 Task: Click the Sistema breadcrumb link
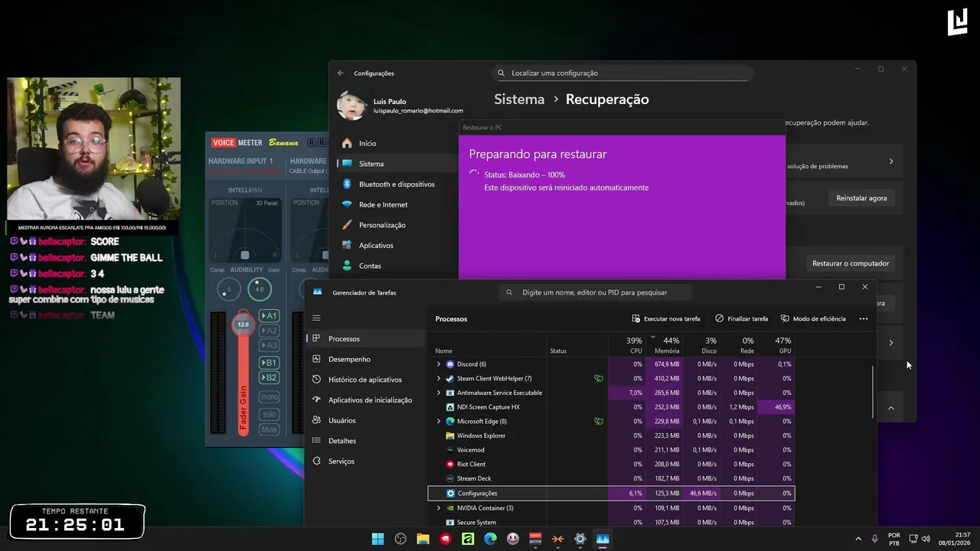[519, 99]
